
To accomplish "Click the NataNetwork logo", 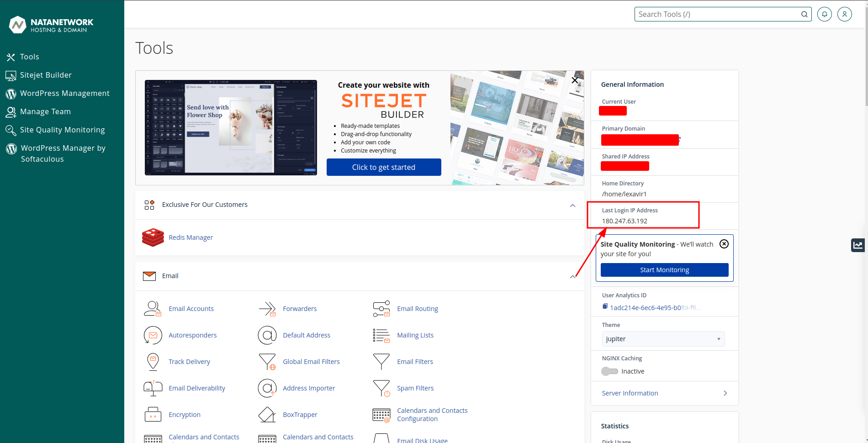I will (51, 25).
